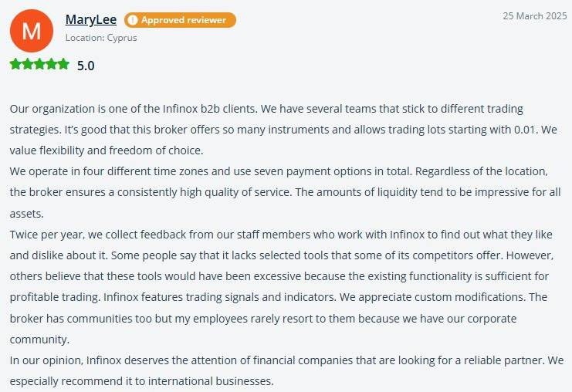Screen dimensions: 572x392
Task: Open the MaryLee reviewer profile link
Action: [x=90, y=20]
